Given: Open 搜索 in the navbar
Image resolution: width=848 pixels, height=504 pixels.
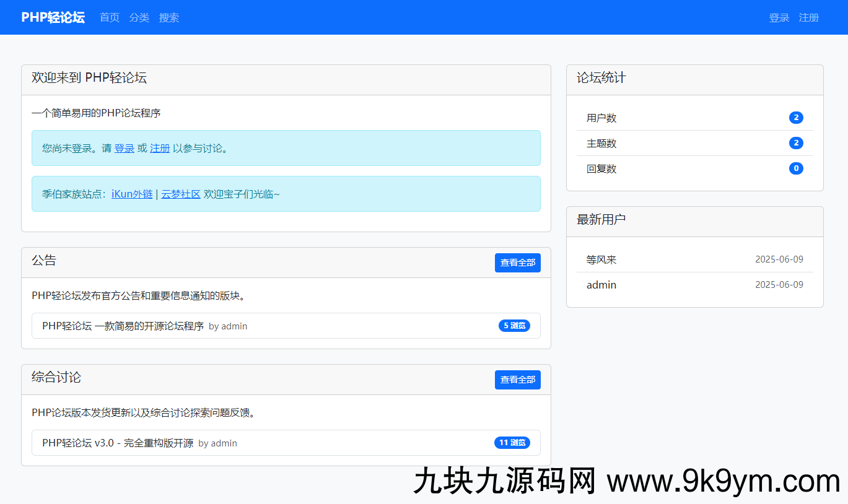Looking at the screenshot, I should 169,17.
